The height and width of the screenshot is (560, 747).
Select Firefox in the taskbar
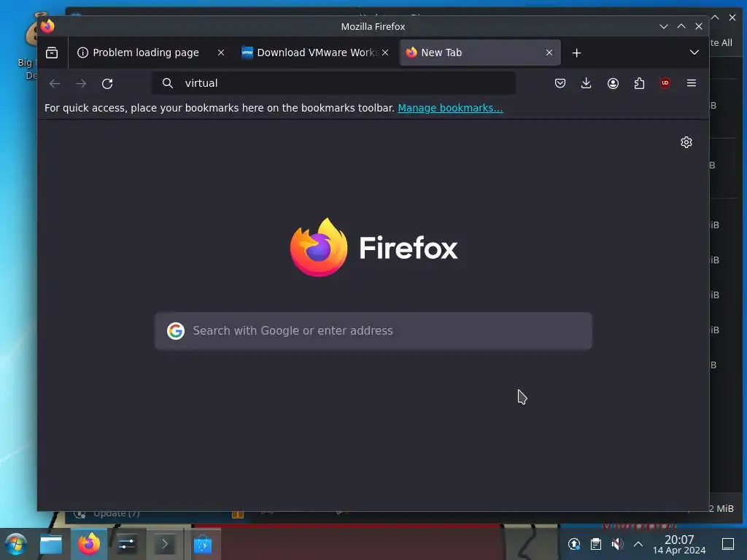[x=89, y=544]
